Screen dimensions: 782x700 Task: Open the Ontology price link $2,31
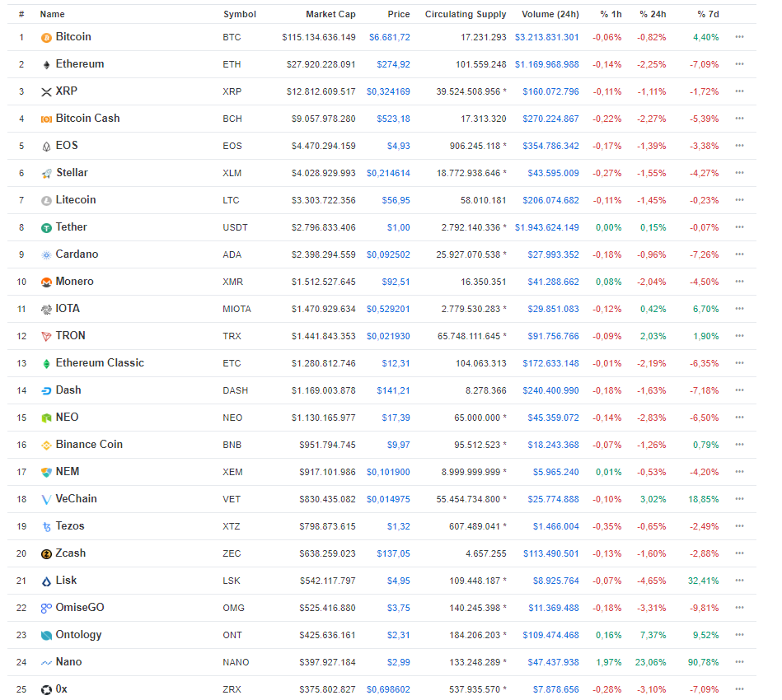tap(399, 635)
